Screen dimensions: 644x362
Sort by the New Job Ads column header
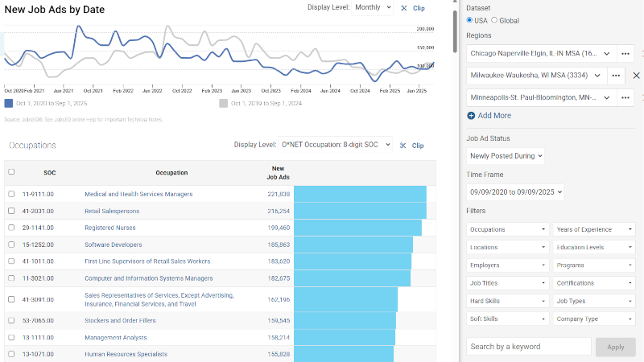pyautogui.click(x=278, y=172)
